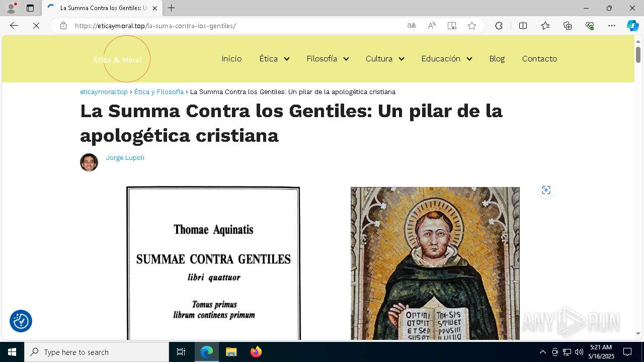
Task: Open the Contacto menu item
Action: 539,59
